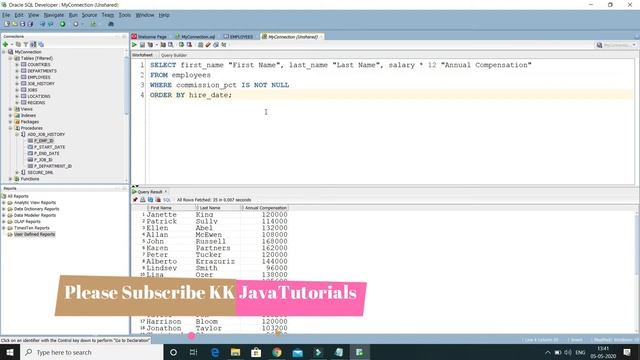This screenshot has height=360, width=640.
Task: Select the SECURE_DML procedure in tree
Action: tap(40, 173)
